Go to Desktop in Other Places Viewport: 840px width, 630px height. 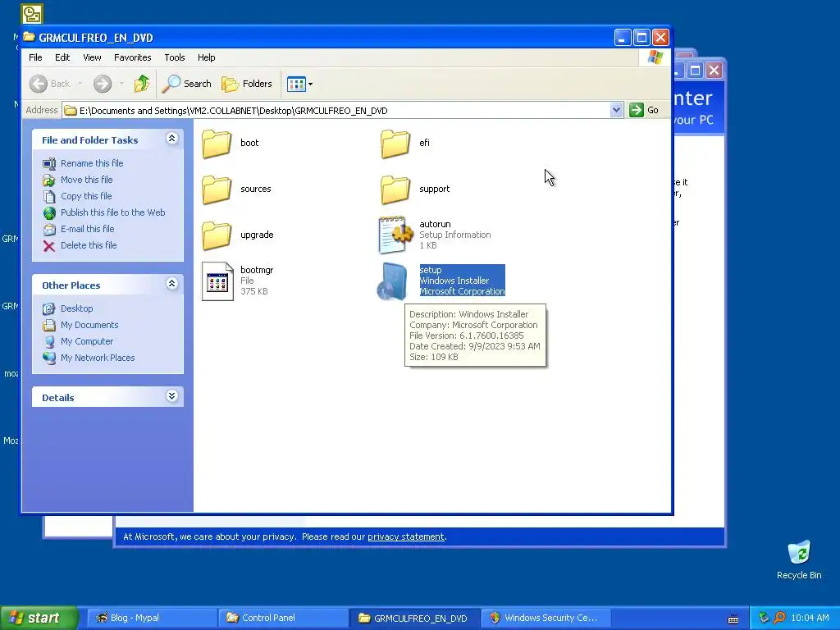tap(76, 308)
